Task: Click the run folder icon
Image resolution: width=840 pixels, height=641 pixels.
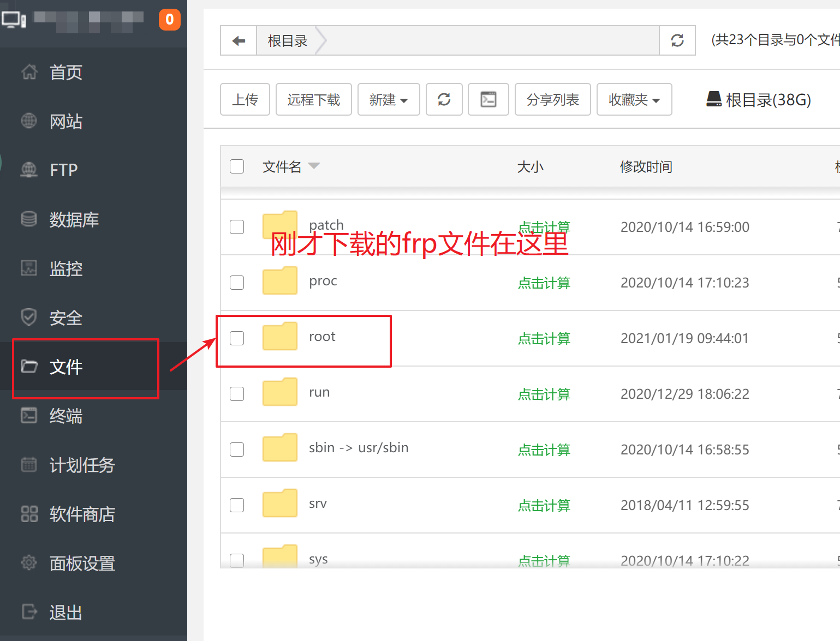Action: tap(280, 392)
